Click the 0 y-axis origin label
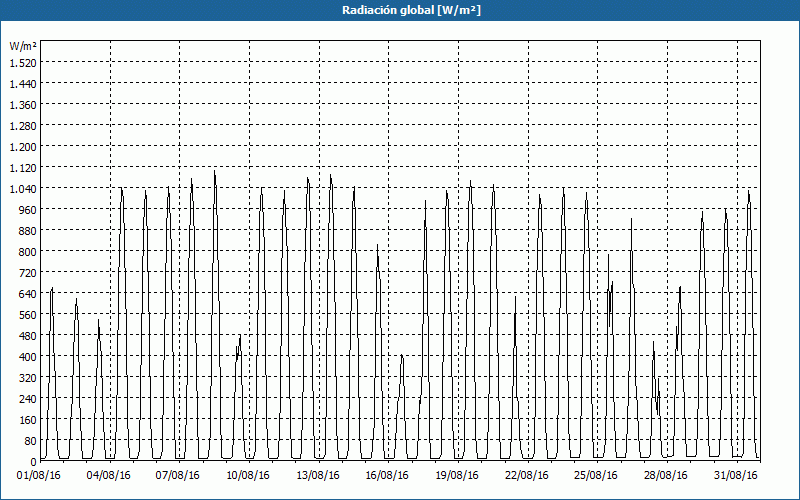 click(34, 462)
